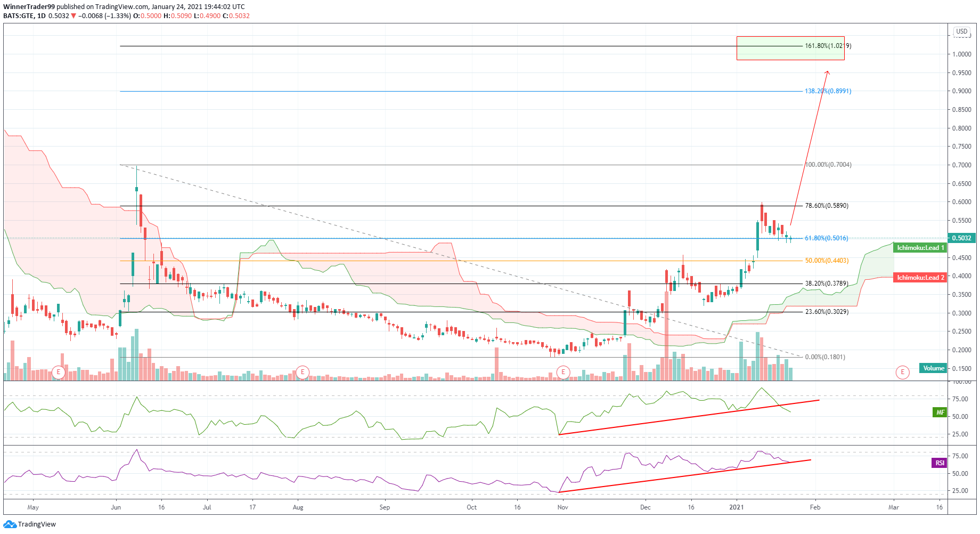The image size is (980, 534).
Task: Click the Volume indicator label
Action: (933, 368)
